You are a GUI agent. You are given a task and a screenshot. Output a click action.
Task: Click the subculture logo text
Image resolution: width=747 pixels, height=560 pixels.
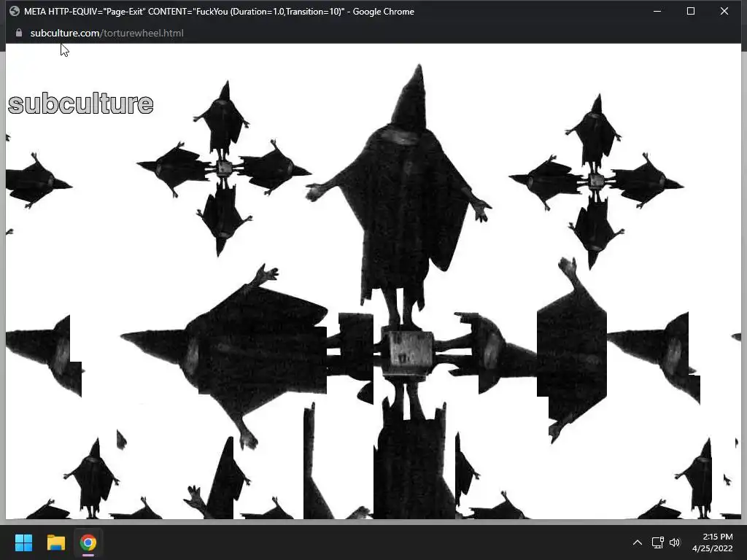(x=80, y=104)
